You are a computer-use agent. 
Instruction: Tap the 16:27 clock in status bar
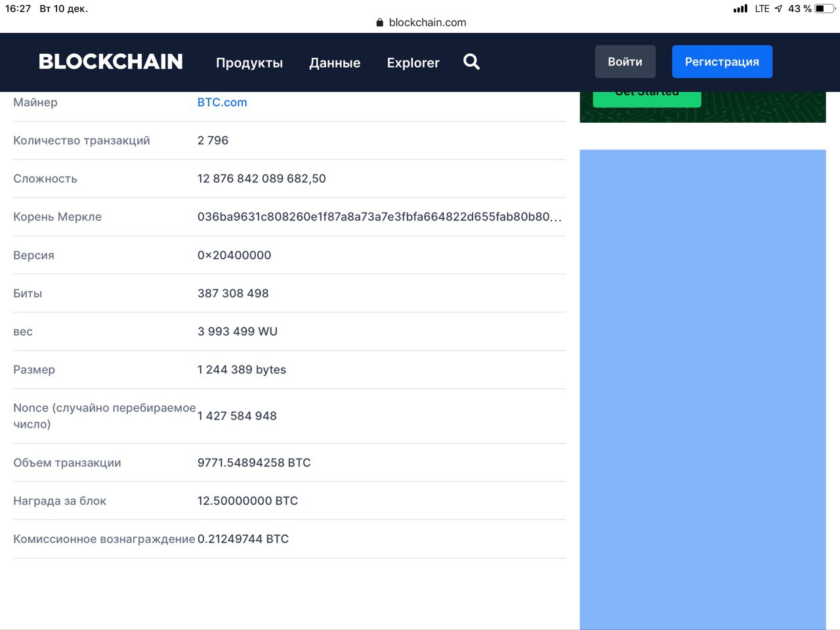tap(18, 9)
